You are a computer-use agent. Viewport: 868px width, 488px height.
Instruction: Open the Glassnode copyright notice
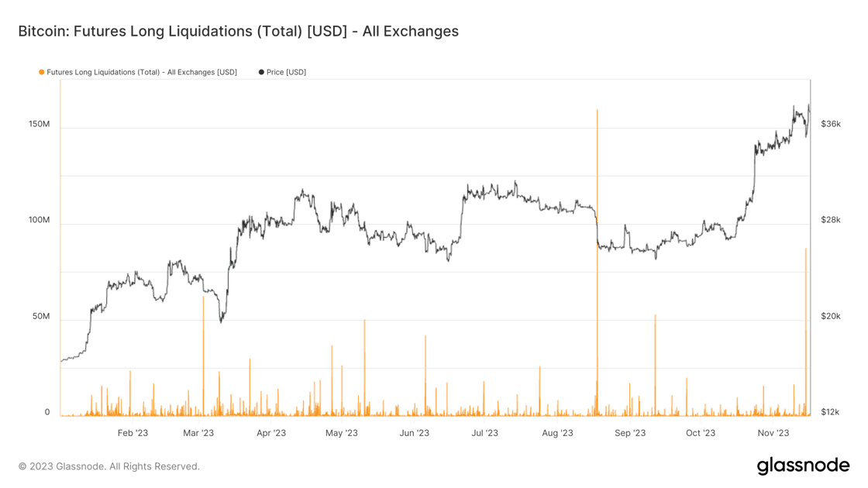click(109, 466)
